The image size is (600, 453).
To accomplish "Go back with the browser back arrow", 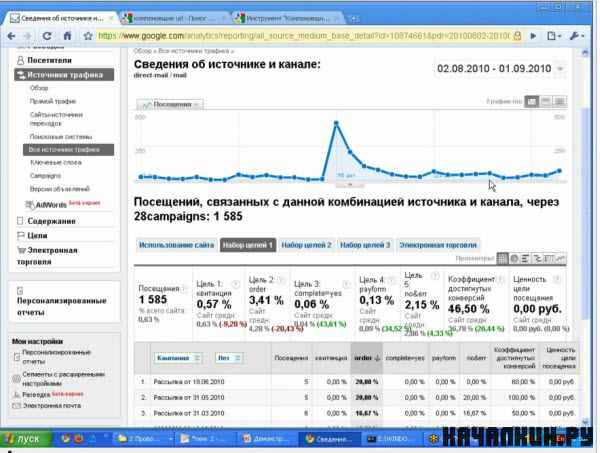I will [11, 36].
